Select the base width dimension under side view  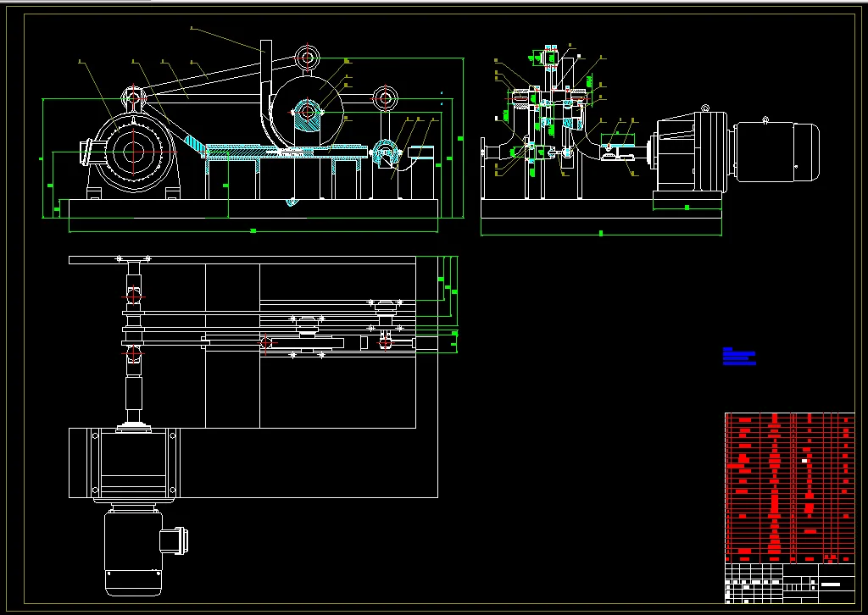601,234
